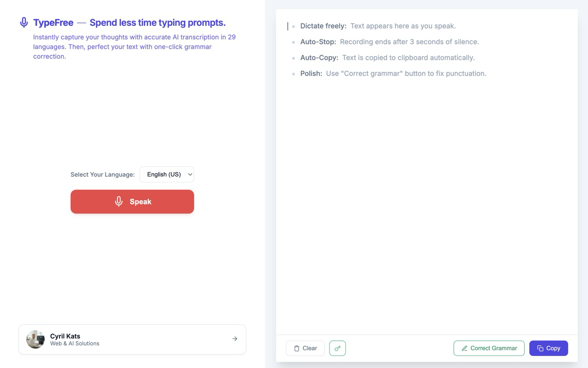This screenshot has height=368, width=588.
Task: Click the blue Copy button
Action: point(548,348)
